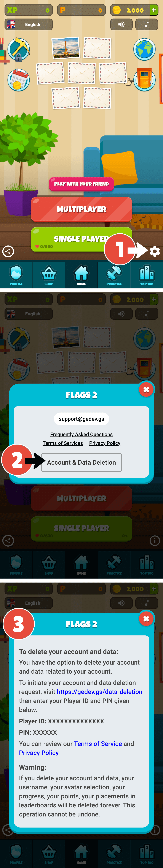
Task: Tap the share icon beside Single Player
Action: pos(8,251)
